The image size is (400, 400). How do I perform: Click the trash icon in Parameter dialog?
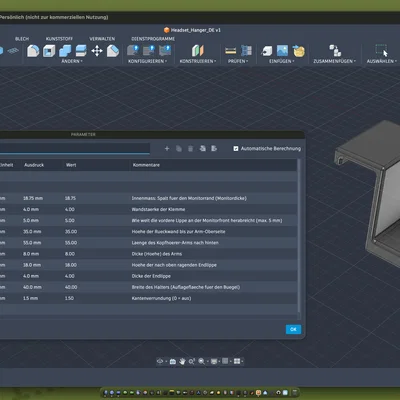[x=191, y=148]
